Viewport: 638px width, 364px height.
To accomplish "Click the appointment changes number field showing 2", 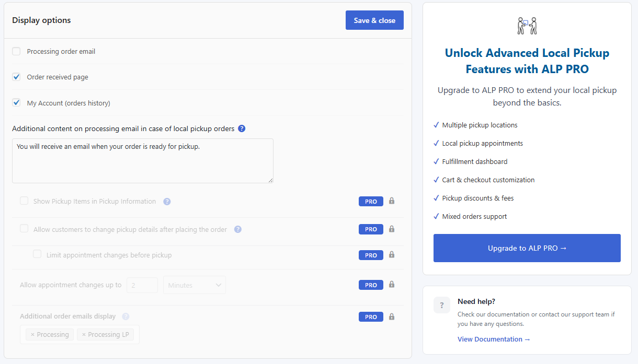I will tap(142, 285).
